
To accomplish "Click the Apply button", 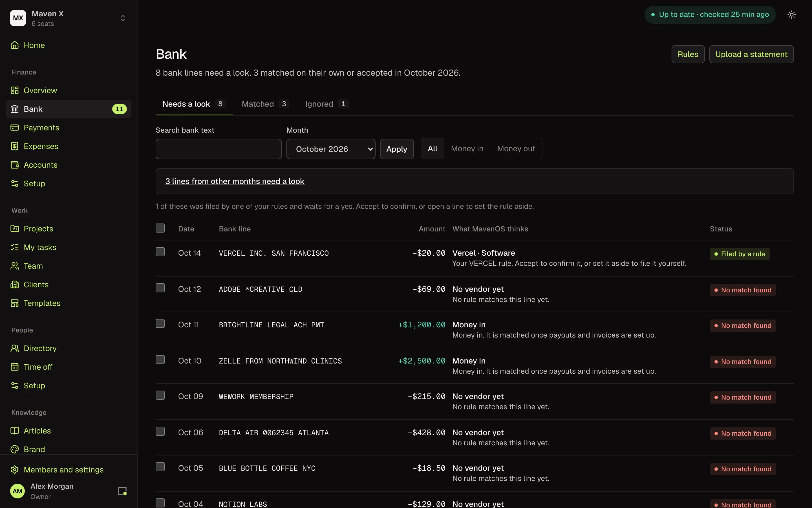I will (x=397, y=149).
